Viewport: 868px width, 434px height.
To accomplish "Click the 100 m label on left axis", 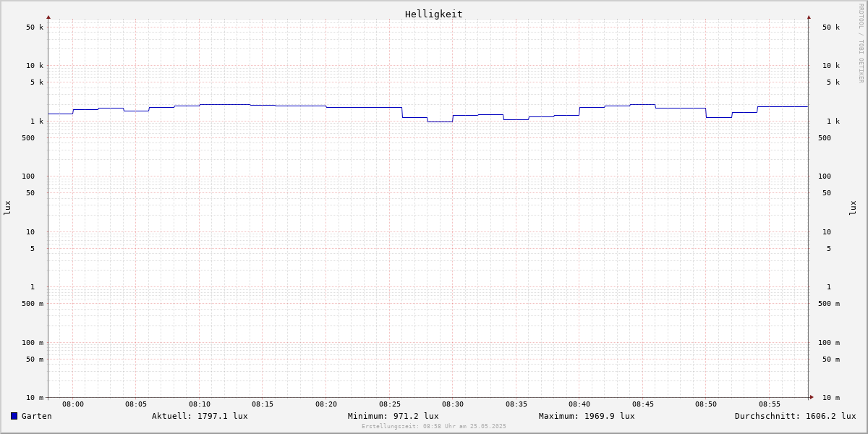I will 33,343.
